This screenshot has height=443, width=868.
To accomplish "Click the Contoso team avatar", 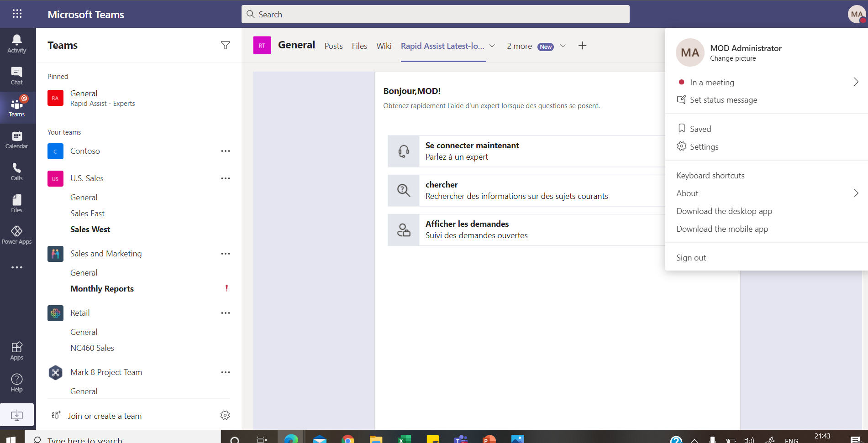I will coord(55,151).
